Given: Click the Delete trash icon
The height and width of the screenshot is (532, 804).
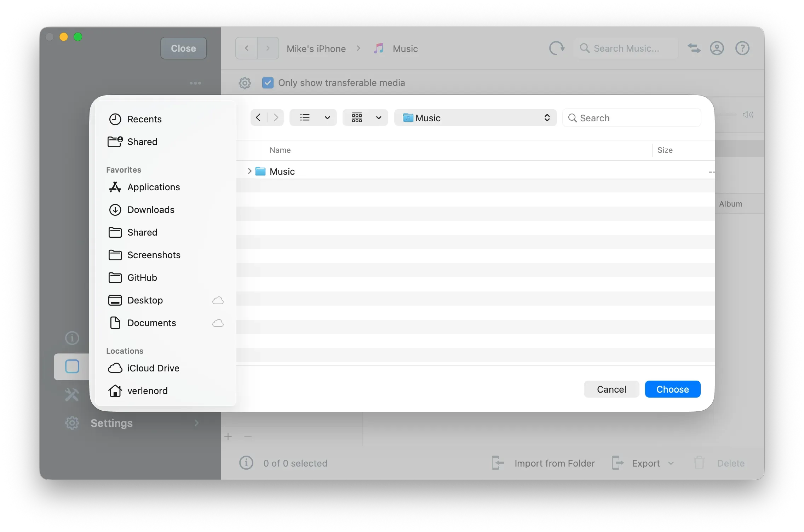Looking at the screenshot, I should click(699, 463).
